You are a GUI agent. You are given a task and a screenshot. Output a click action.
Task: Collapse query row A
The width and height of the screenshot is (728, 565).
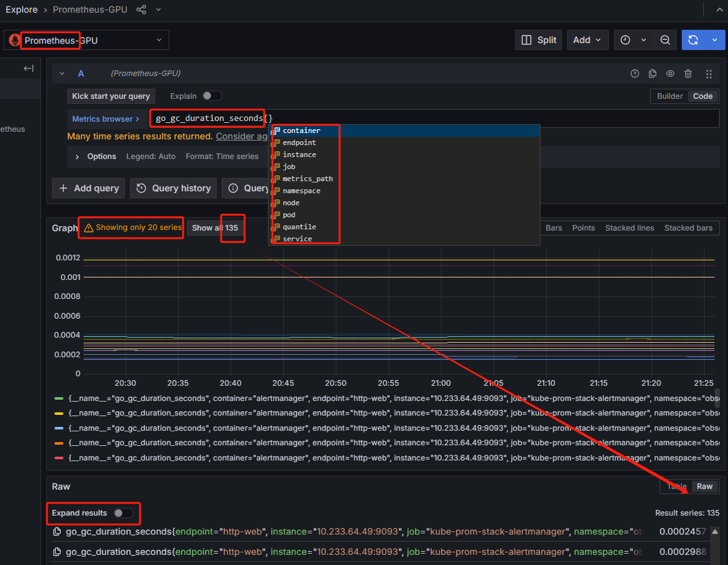[61, 73]
